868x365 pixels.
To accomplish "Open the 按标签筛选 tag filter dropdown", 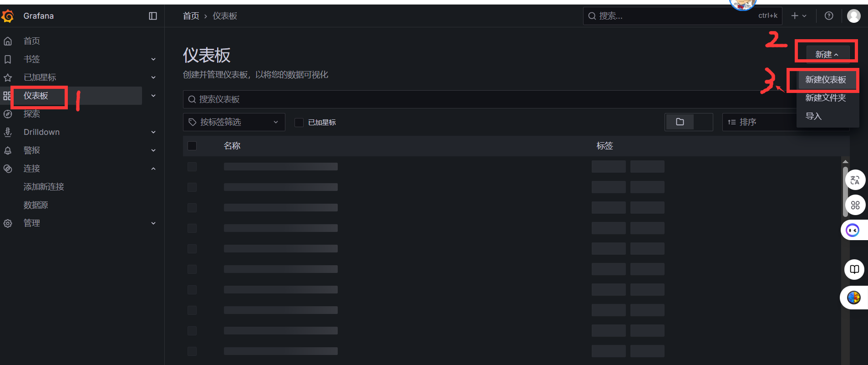I will pos(234,122).
